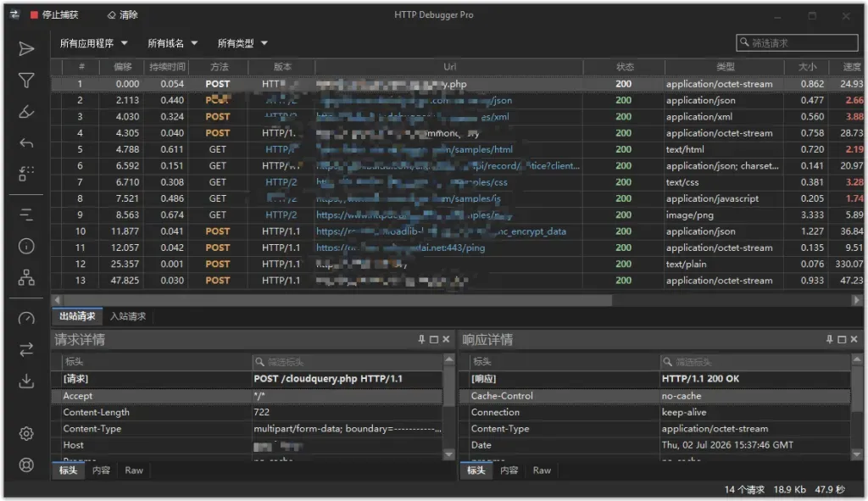
Task: Click the send request paper-plane icon
Action: [x=26, y=48]
